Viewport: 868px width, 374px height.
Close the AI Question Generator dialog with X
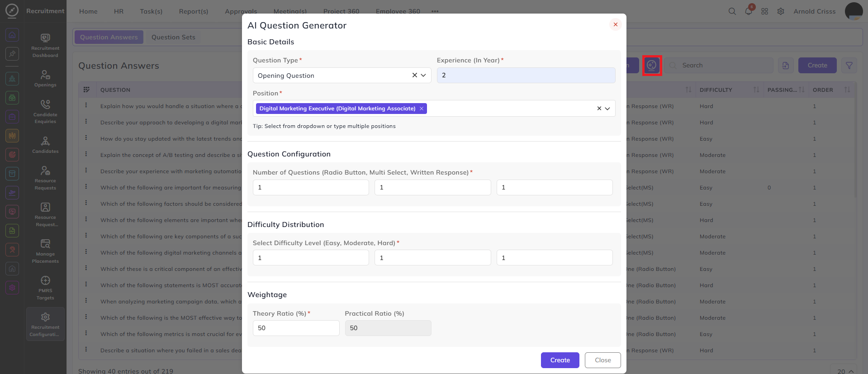[x=615, y=24]
